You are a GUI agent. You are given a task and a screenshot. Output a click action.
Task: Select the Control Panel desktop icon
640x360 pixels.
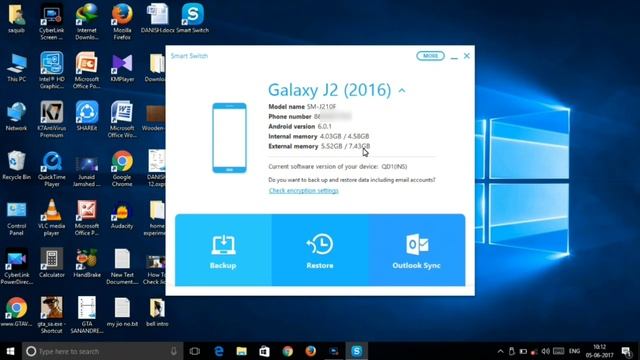[16, 218]
